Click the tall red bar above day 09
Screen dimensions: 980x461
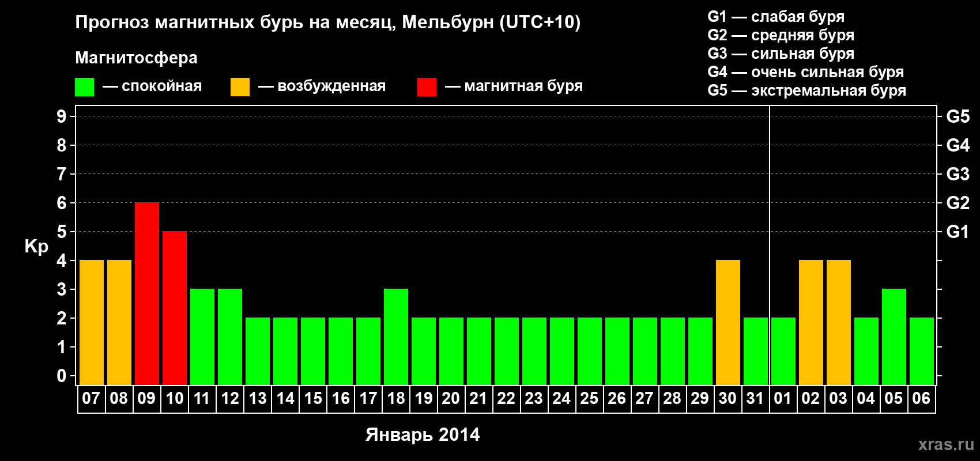[147, 293]
